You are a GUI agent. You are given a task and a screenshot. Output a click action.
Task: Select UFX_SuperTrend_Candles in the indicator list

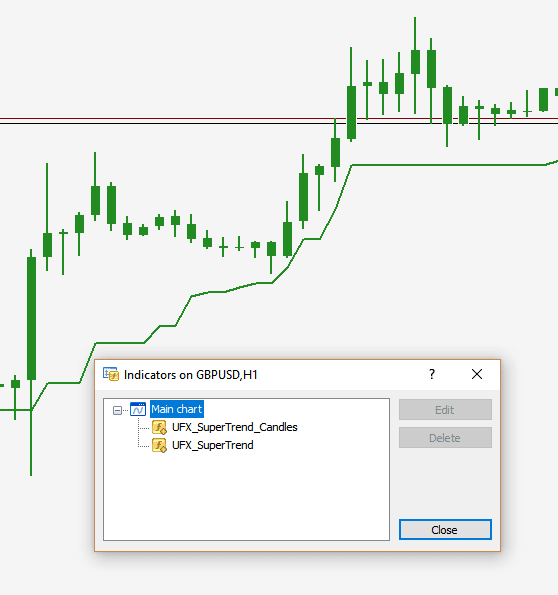click(x=235, y=427)
